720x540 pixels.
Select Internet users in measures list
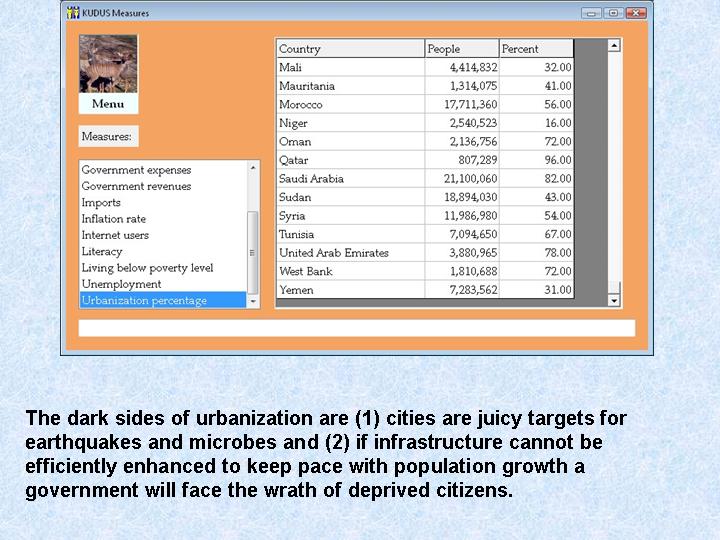point(115,235)
